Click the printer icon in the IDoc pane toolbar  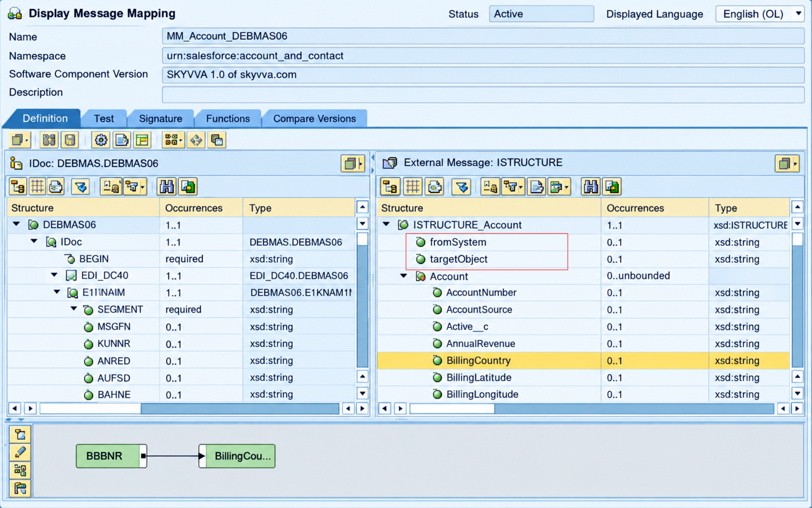[56, 187]
